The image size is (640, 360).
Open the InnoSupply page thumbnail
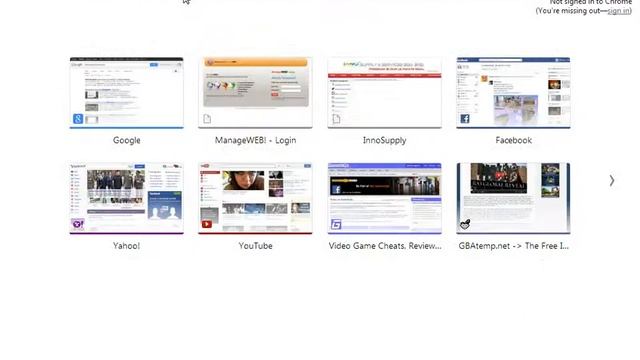tap(384, 93)
